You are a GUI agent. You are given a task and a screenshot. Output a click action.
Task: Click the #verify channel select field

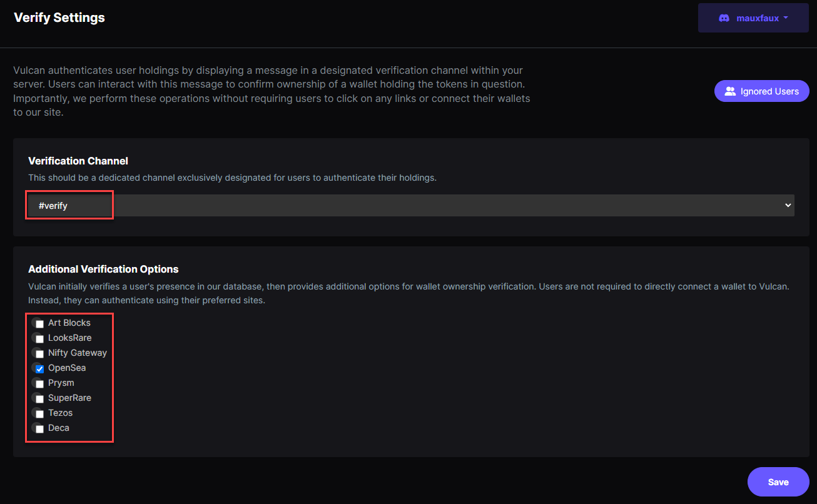pos(411,205)
